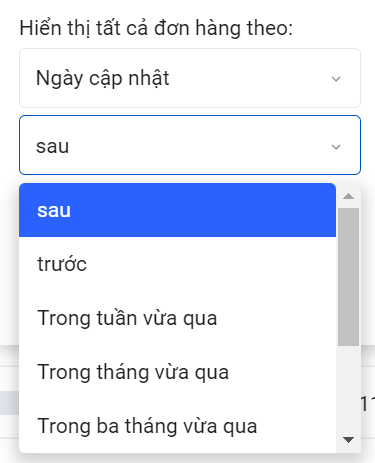
Task: Click the scrollbar up arrow of list
Action: [x=348, y=196]
